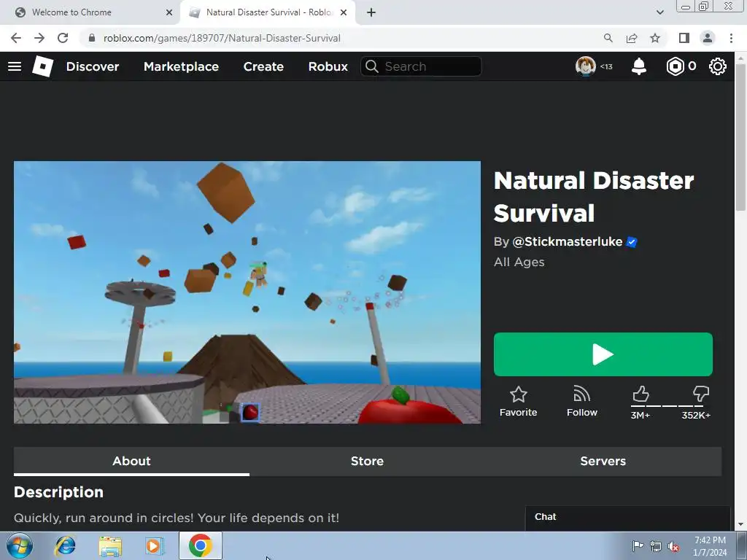Go to the Create page
The width and height of the screenshot is (747, 560).
(263, 66)
